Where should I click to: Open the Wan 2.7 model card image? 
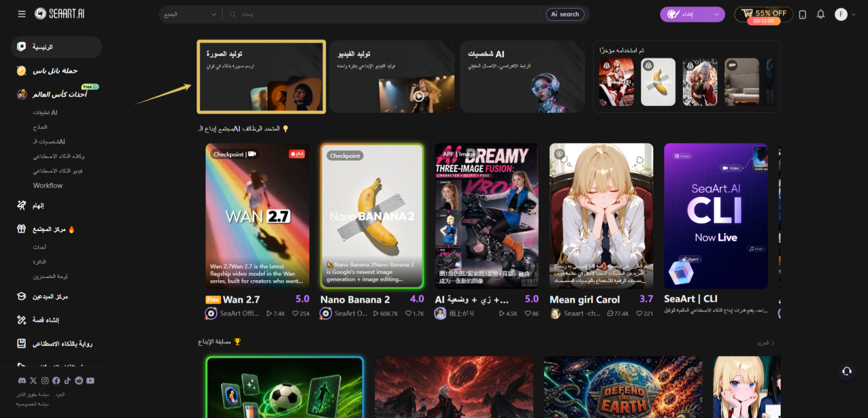pyautogui.click(x=258, y=216)
